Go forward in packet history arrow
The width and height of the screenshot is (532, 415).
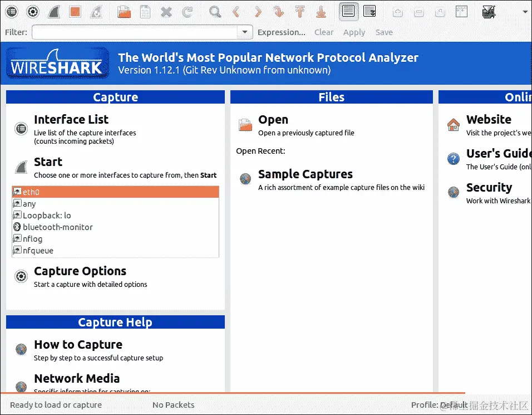(258, 12)
